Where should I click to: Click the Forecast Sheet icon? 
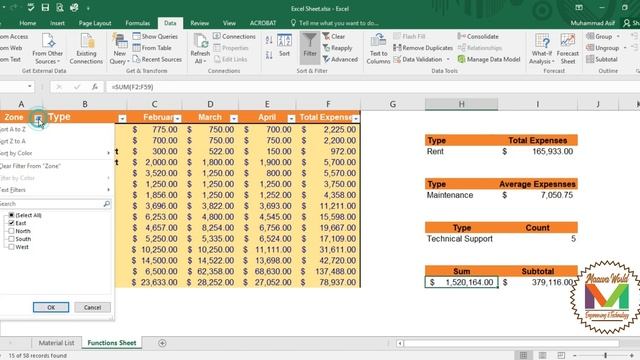(x=567, y=49)
